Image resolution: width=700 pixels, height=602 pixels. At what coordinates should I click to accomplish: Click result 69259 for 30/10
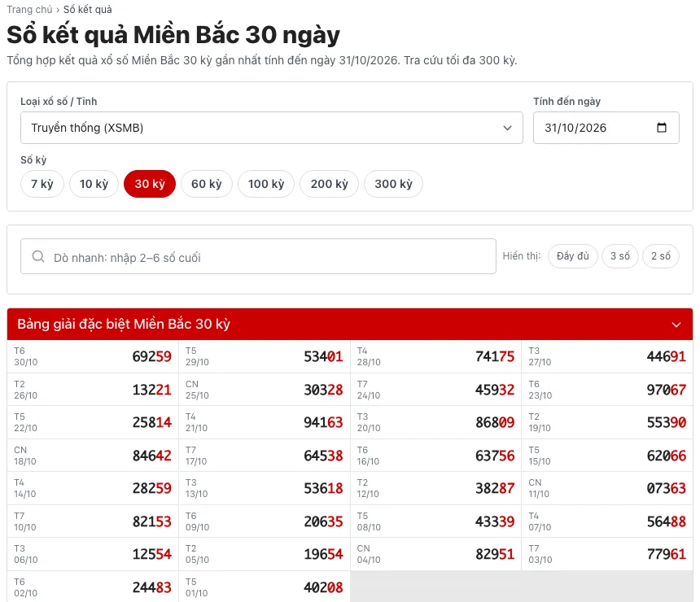151,356
